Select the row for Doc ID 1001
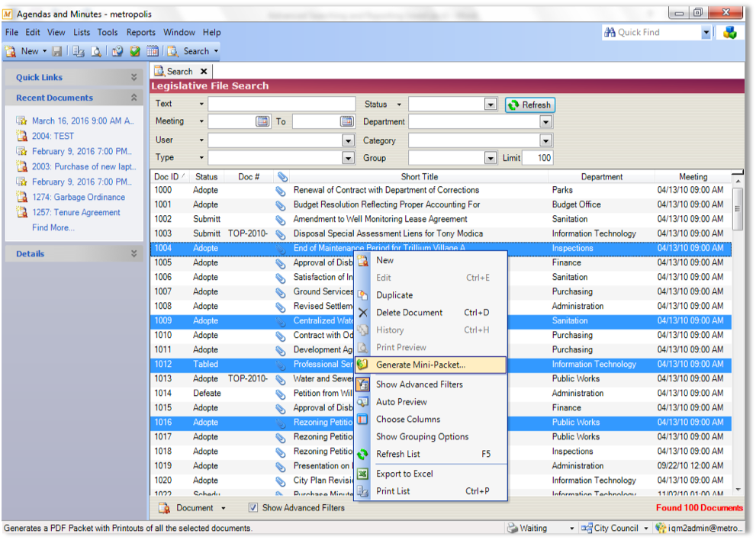756x540 pixels. point(441,205)
